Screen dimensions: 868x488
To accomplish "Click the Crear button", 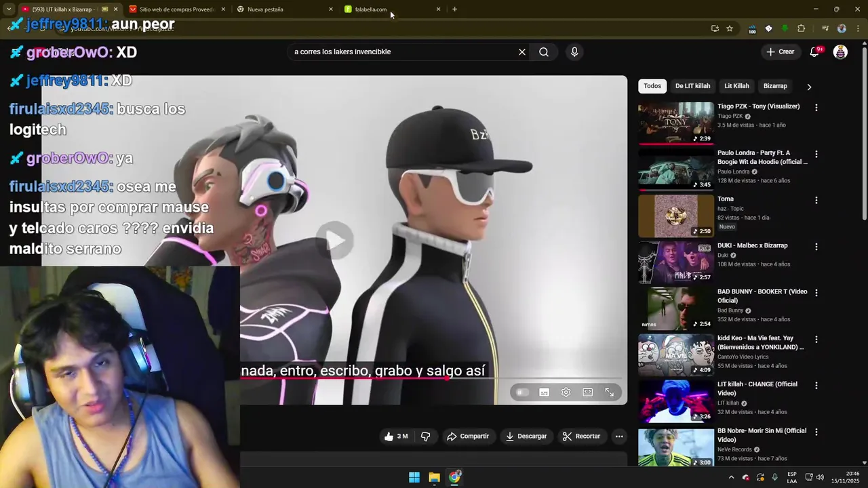I will (780, 52).
